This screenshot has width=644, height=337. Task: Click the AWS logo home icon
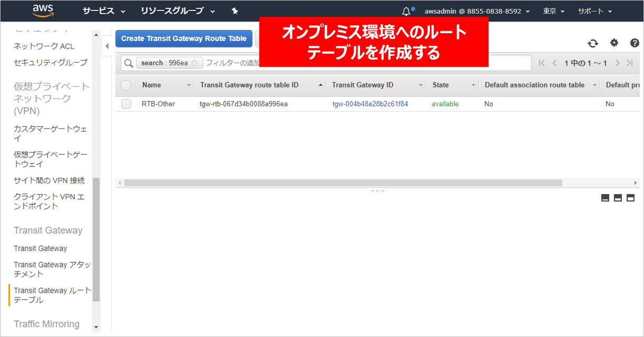tap(43, 11)
